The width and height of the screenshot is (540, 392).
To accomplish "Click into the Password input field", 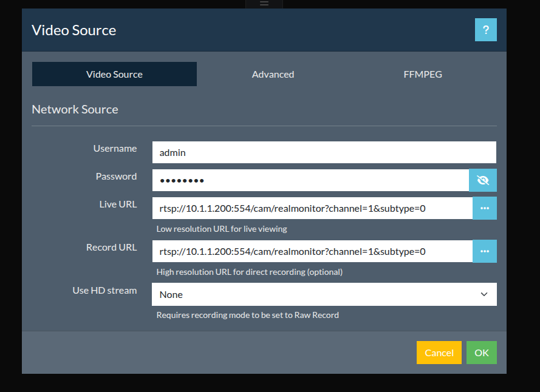I will point(310,180).
